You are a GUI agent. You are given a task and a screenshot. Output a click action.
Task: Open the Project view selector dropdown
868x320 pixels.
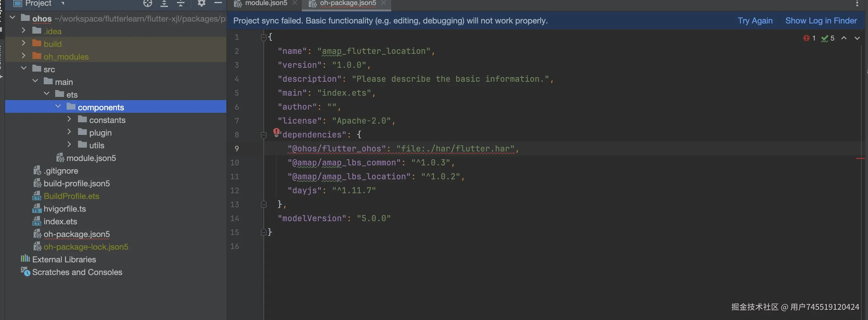pyautogui.click(x=63, y=3)
